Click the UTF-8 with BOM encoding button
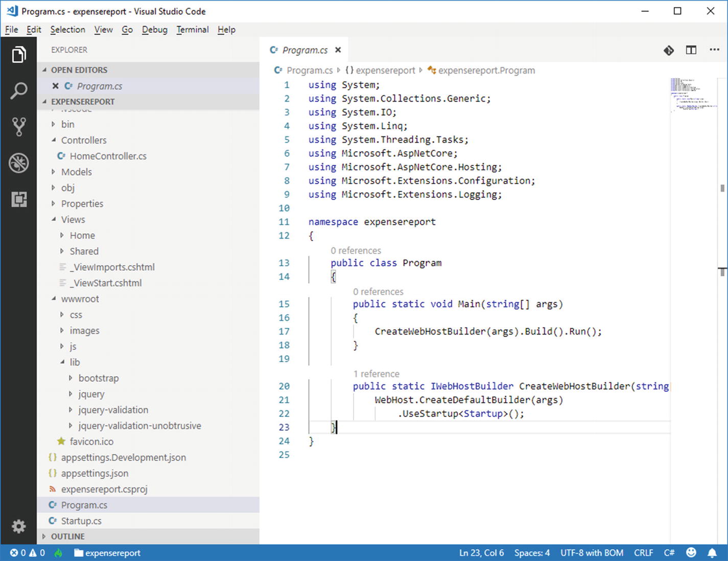 pos(592,553)
